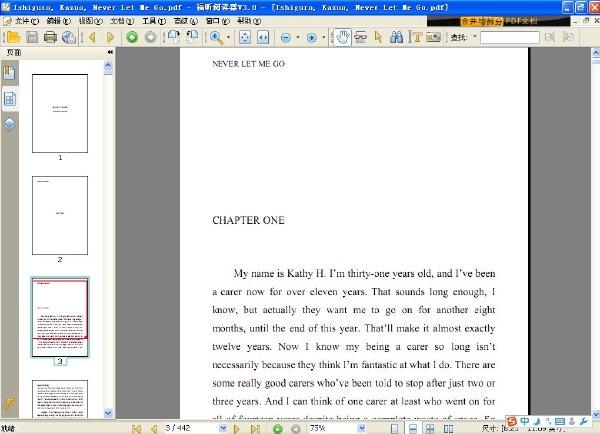Image resolution: width=600 pixels, height=434 pixels.
Task: Open page number dropdown in status bar
Action: coord(222,428)
